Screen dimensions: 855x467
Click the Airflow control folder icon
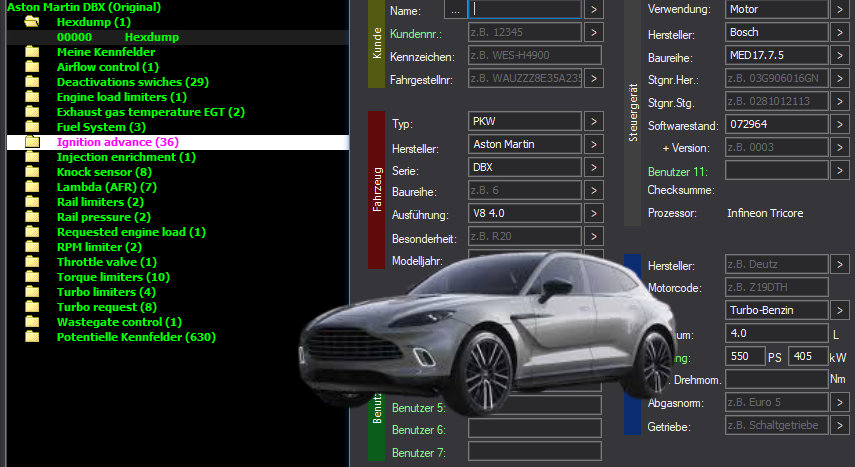32,67
